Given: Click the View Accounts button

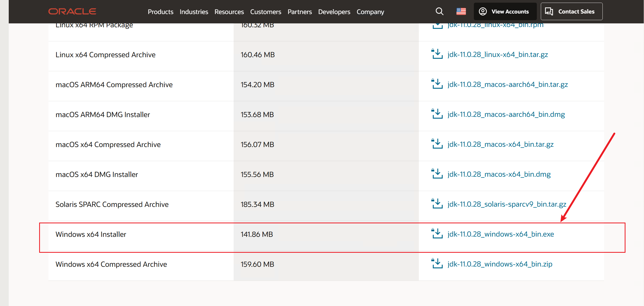Looking at the screenshot, I should coord(505,11).
